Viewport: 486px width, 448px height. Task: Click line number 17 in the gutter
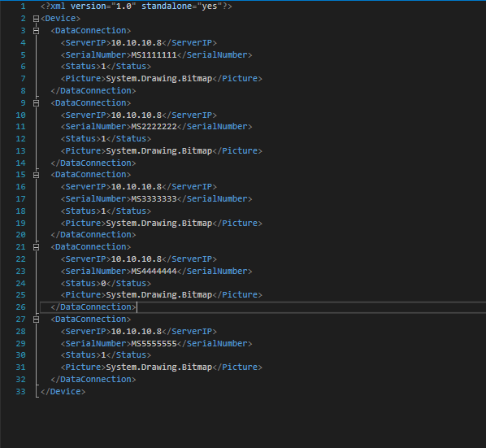tap(21, 199)
